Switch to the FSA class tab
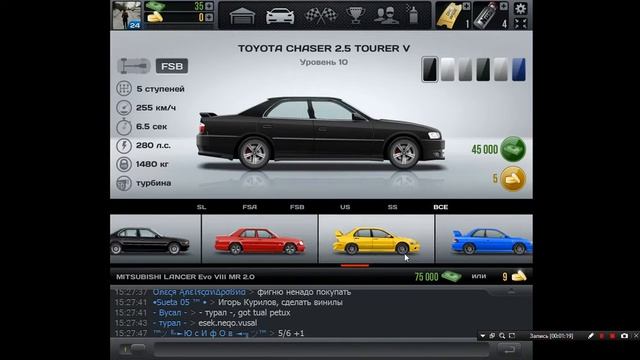The image size is (640, 360). point(249,207)
